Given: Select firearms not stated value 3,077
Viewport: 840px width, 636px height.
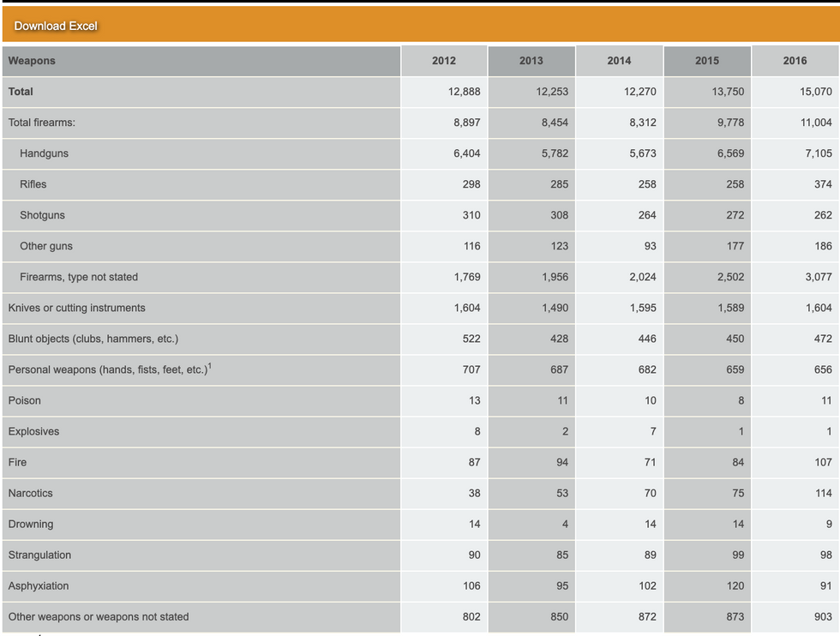Looking at the screenshot, I should click(819, 277).
